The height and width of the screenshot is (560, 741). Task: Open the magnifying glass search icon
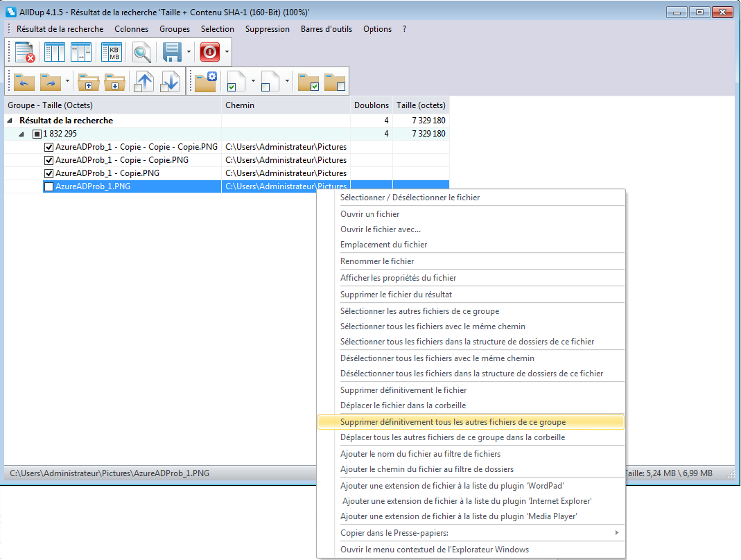coord(142,53)
